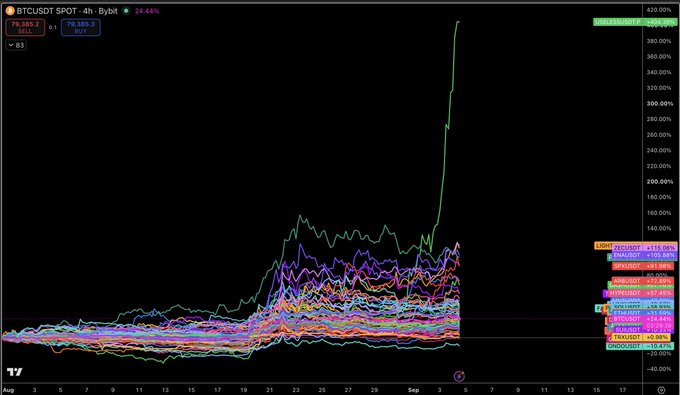Click the BTCUSDT +24.44% label
The height and width of the screenshot is (395, 680).
[x=643, y=319]
